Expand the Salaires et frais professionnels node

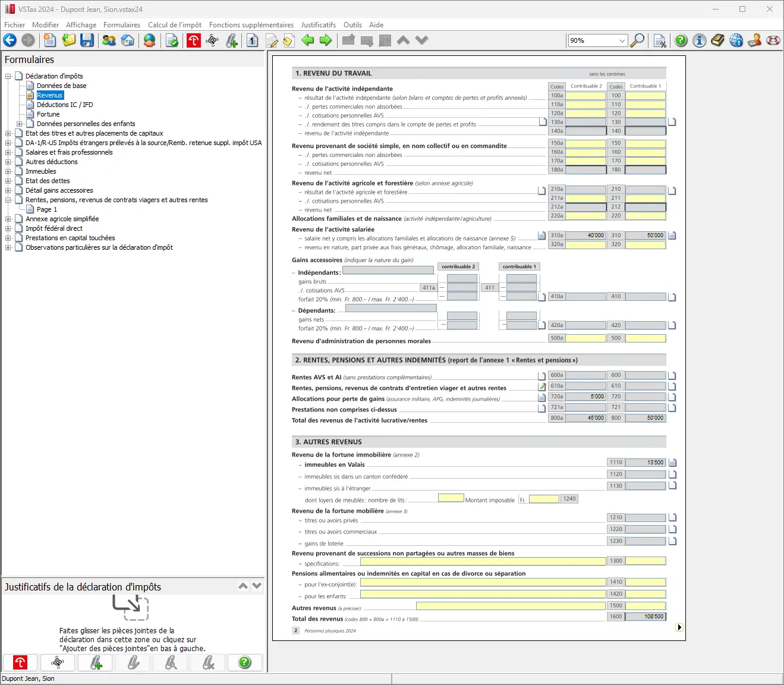pos(8,152)
